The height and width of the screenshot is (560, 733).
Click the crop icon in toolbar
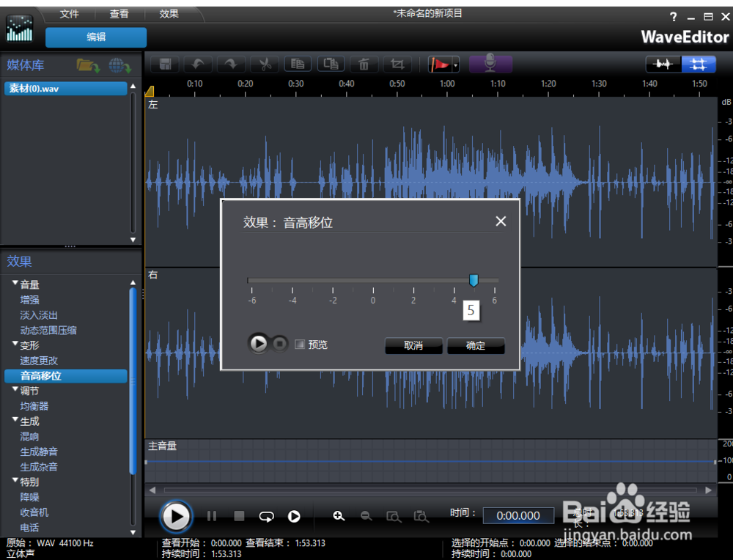coord(397,64)
